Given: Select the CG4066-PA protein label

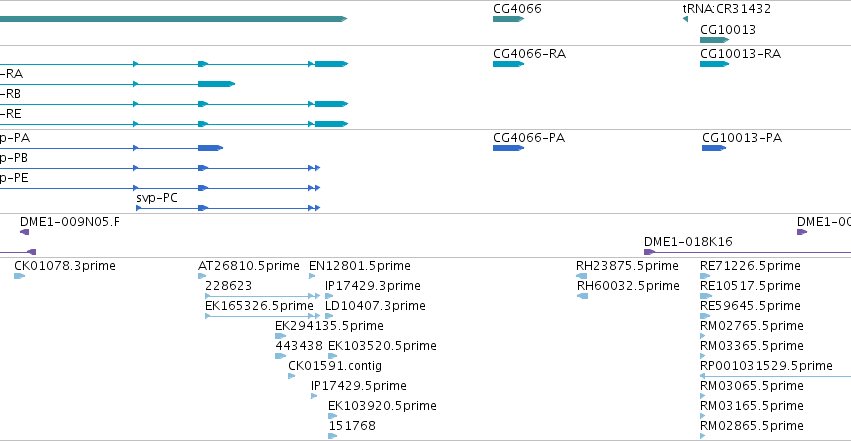Looking at the screenshot, I should [529, 138].
